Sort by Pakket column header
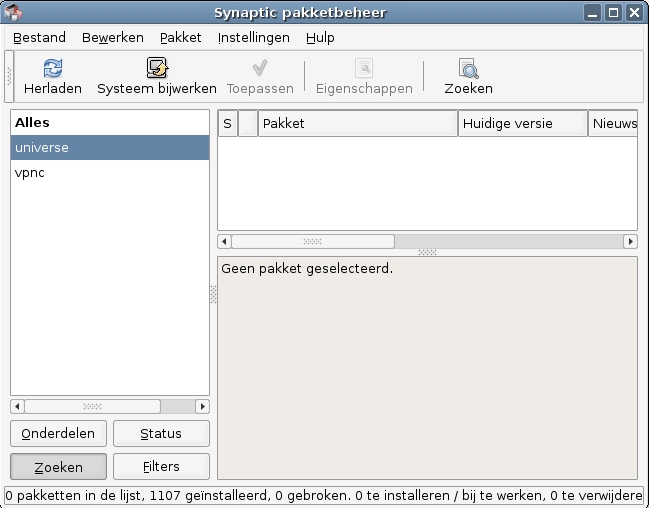649x508 pixels. (358, 123)
